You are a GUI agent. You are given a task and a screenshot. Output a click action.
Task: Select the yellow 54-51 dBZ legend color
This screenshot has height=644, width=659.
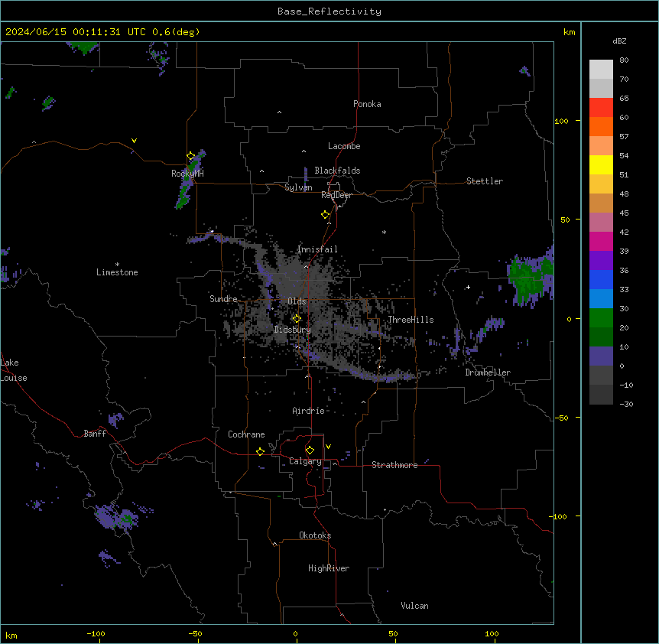click(x=601, y=164)
